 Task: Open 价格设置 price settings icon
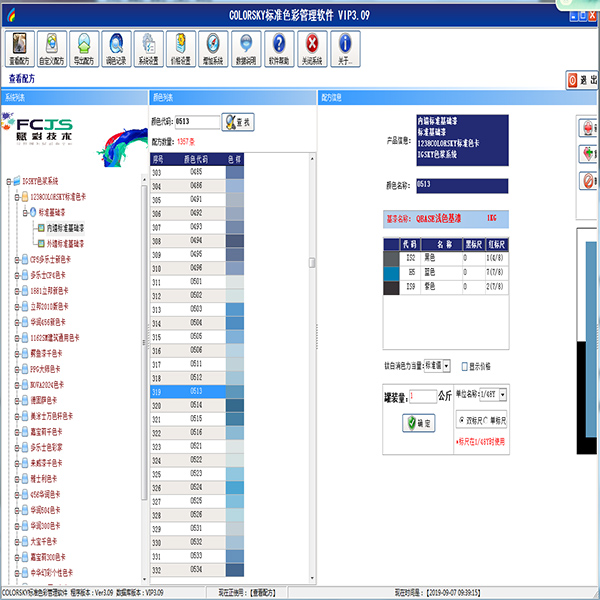tap(181, 48)
